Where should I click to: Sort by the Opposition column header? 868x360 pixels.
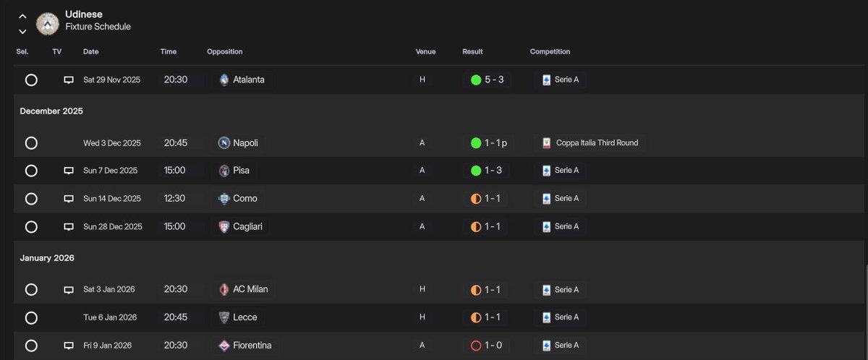pos(225,52)
